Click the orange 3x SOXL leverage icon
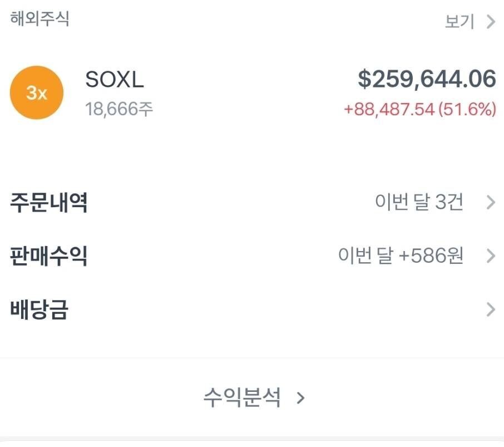The height and width of the screenshot is (447, 504). point(36,92)
